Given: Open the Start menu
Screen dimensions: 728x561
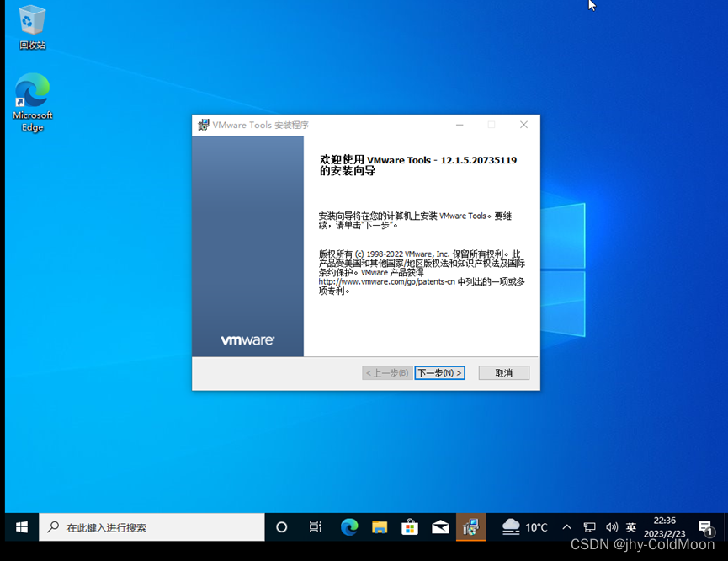Looking at the screenshot, I should tap(19, 526).
